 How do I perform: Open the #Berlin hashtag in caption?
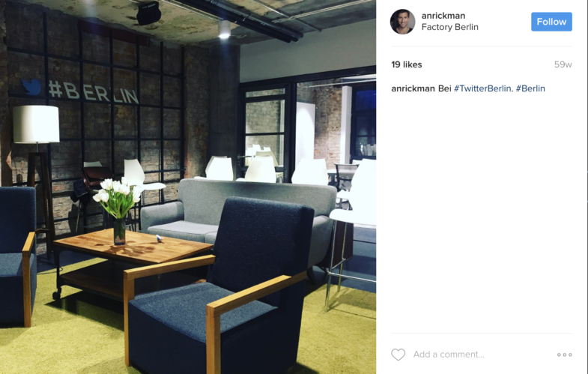530,88
